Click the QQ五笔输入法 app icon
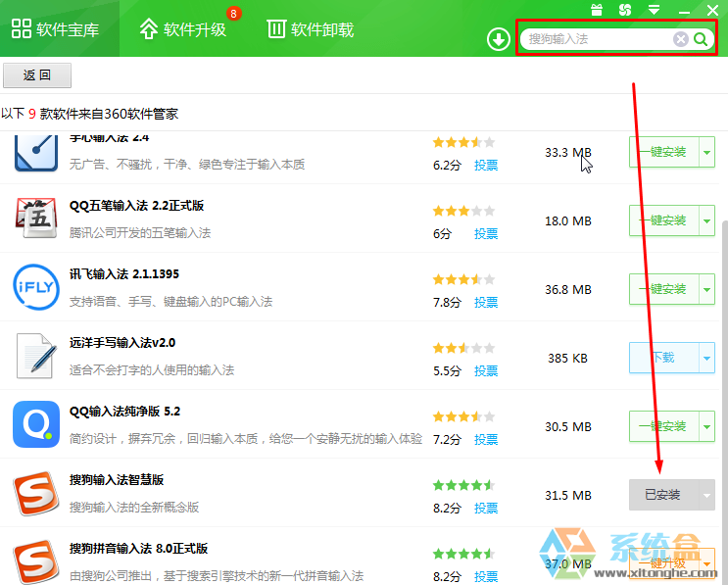728x585 pixels. [x=36, y=218]
